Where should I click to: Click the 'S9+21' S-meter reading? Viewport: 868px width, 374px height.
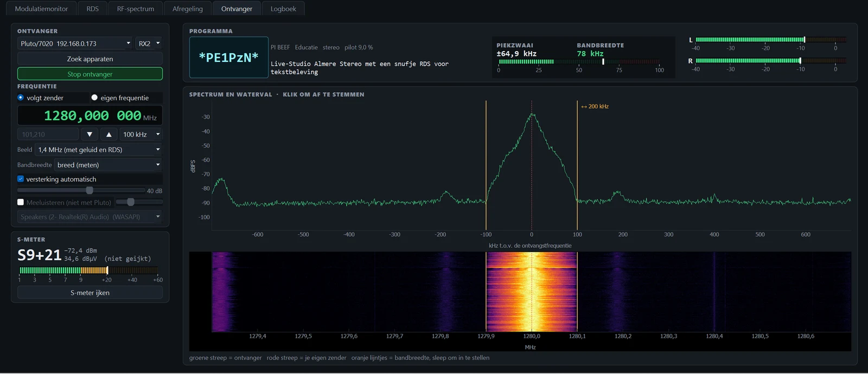[40, 255]
